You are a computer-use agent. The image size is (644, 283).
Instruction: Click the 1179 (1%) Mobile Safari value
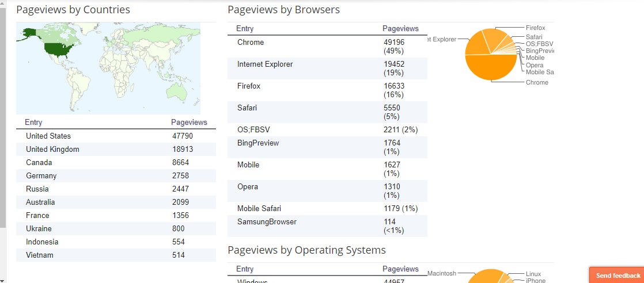tap(401, 208)
